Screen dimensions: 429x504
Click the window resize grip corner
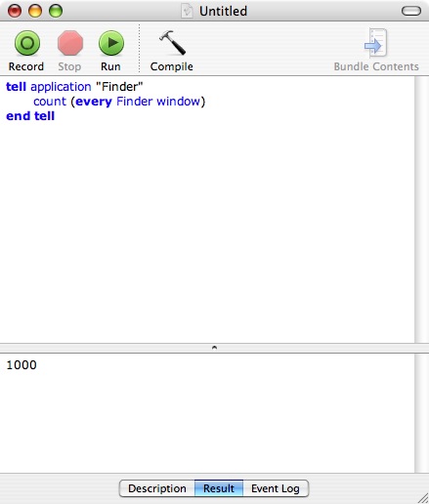coord(423,498)
